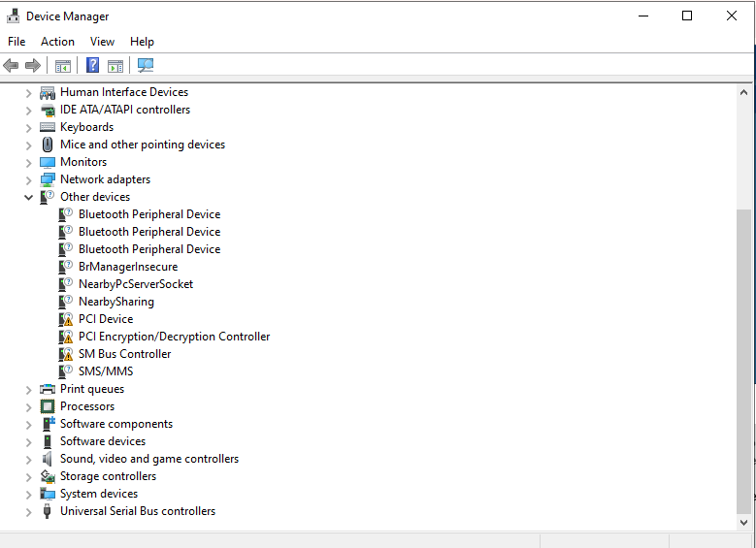Collapse the Other devices node
Viewport: 756px width, 548px height.
pyautogui.click(x=28, y=198)
